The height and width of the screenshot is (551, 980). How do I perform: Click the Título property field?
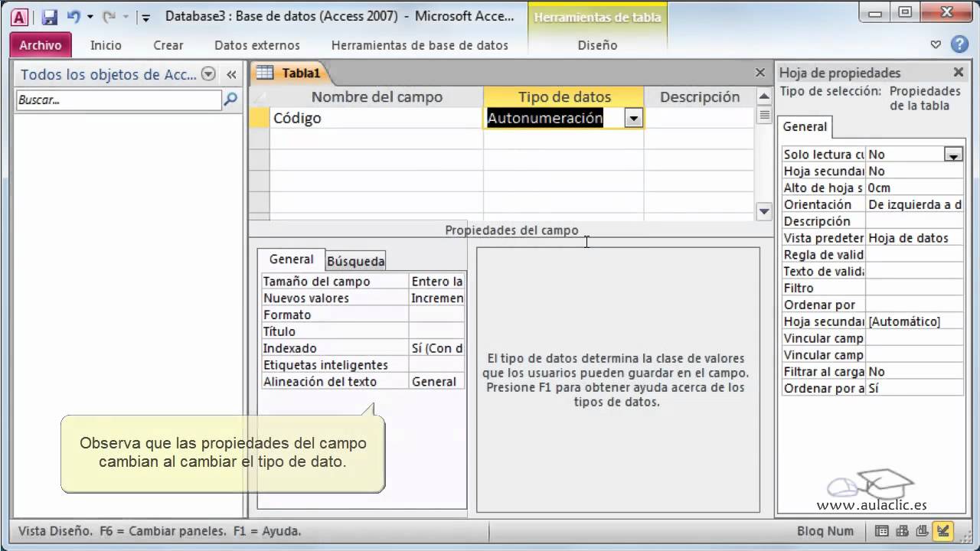[436, 332]
